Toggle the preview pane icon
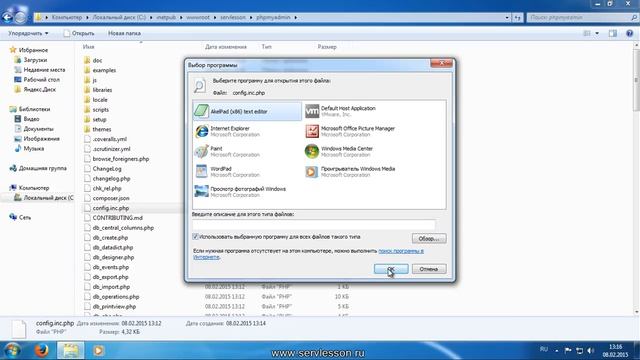Viewport: 640px width, 360px height. (613, 33)
